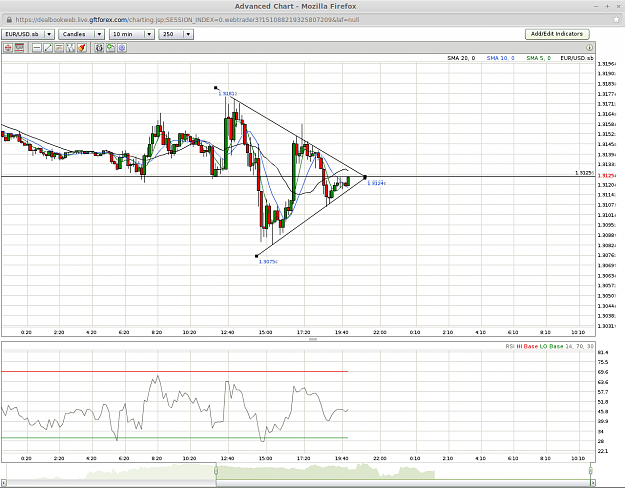Click the Add/Edit Indicators button
The width and height of the screenshot is (625, 488).
557,34
